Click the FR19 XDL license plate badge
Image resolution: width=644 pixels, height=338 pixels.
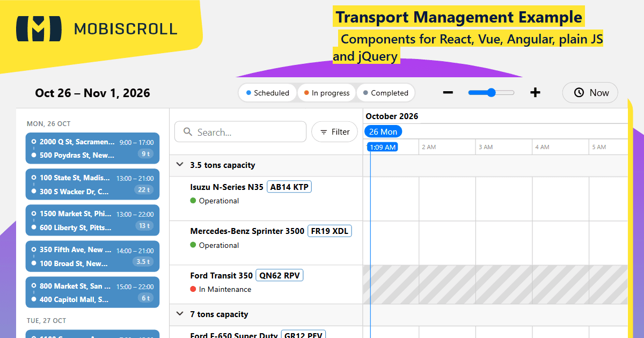click(x=330, y=231)
